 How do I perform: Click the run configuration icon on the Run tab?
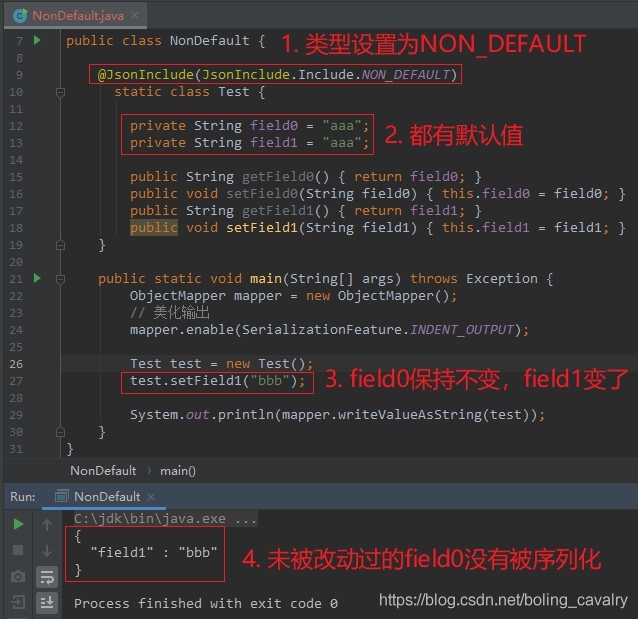[61, 497]
